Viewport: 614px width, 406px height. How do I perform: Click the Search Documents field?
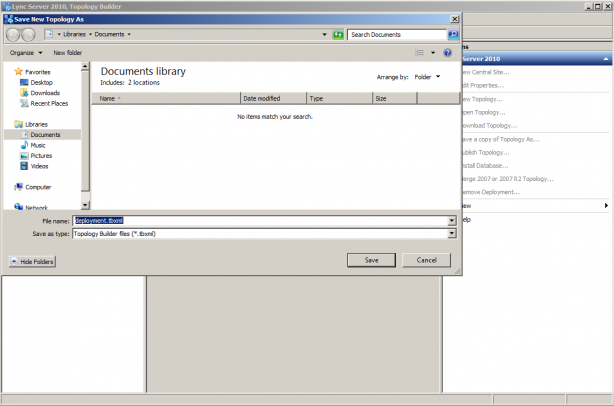click(397, 34)
